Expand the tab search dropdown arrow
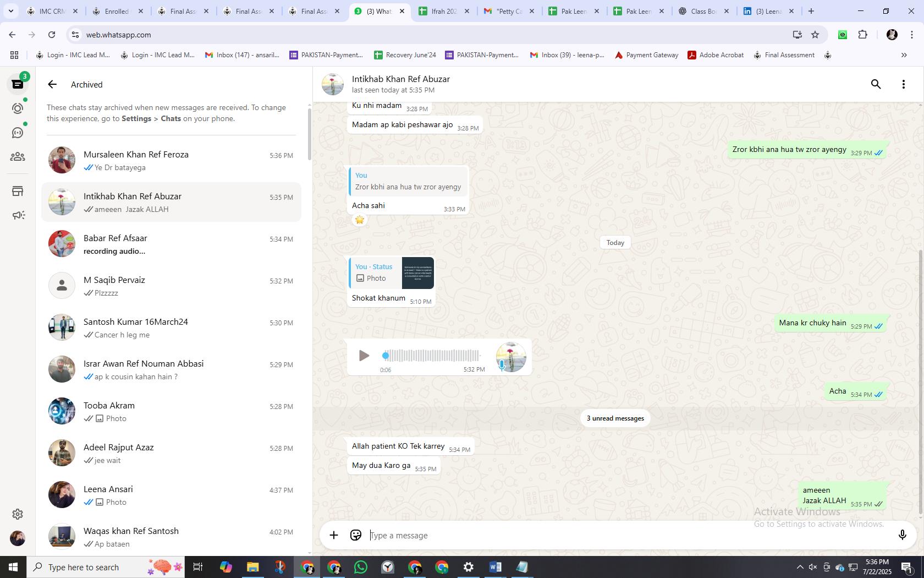Image resolution: width=924 pixels, height=578 pixels. click(x=10, y=11)
